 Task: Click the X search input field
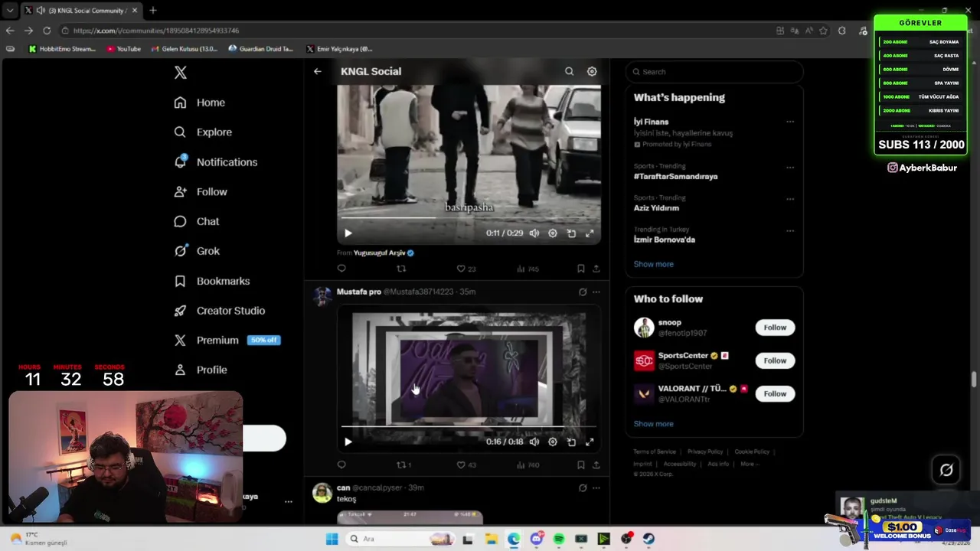(714, 72)
